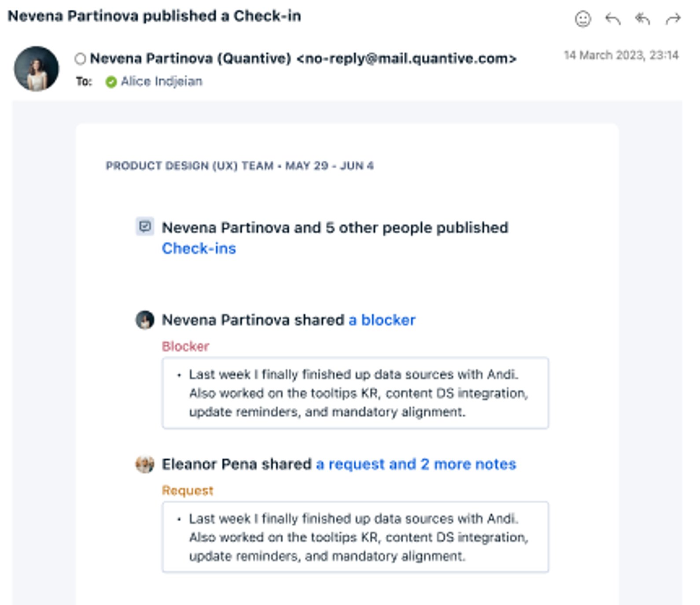Click Eleanor Pena's small avatar

(145, 464)
